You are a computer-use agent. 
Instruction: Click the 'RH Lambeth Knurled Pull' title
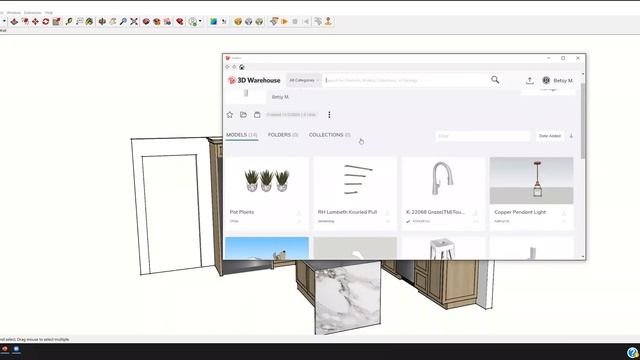click(347, 212)
